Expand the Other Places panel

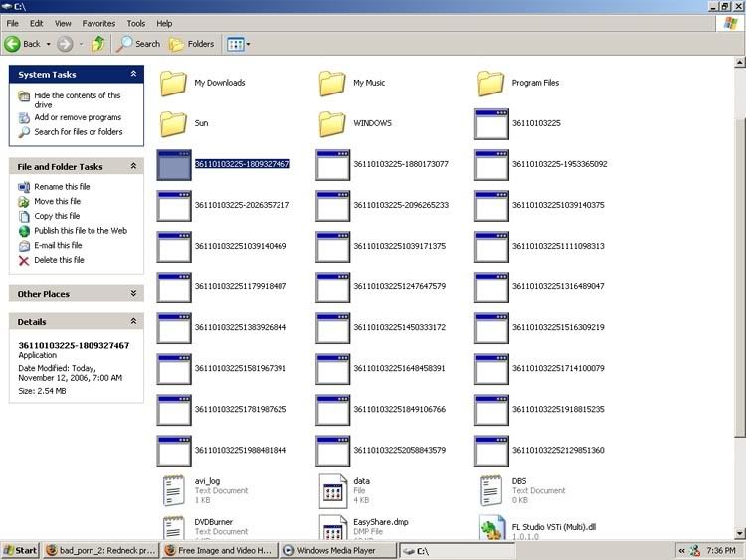(133, 293)
